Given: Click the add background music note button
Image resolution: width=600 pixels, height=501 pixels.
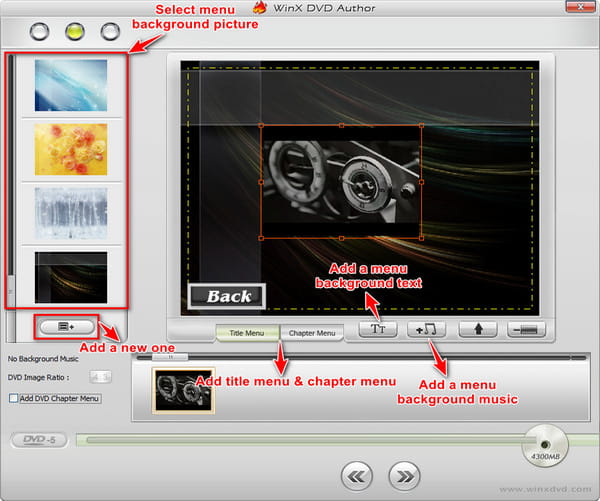Looking at the screenshot, I should (x=426, y=329).
